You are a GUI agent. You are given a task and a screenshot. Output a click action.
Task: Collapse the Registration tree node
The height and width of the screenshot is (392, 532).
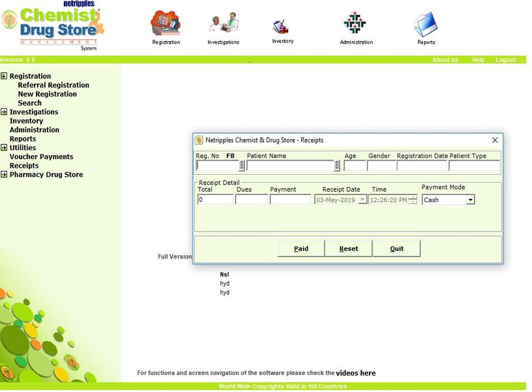(4, 76)
